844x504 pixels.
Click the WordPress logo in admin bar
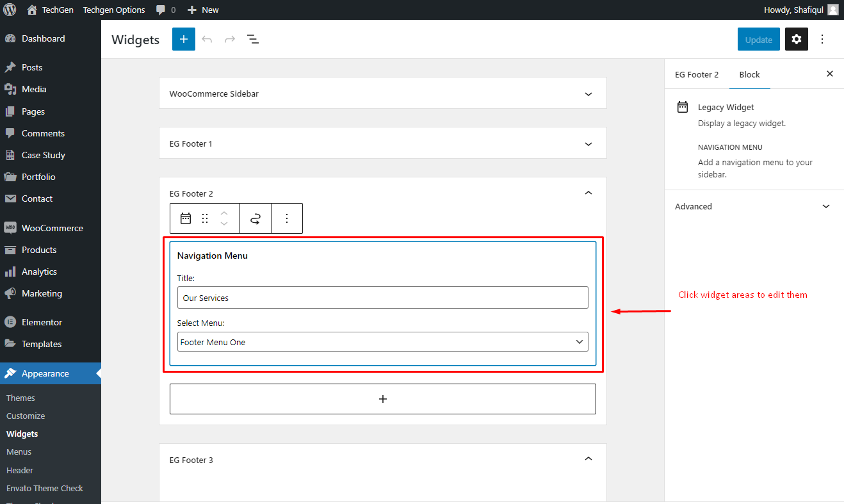10,10
